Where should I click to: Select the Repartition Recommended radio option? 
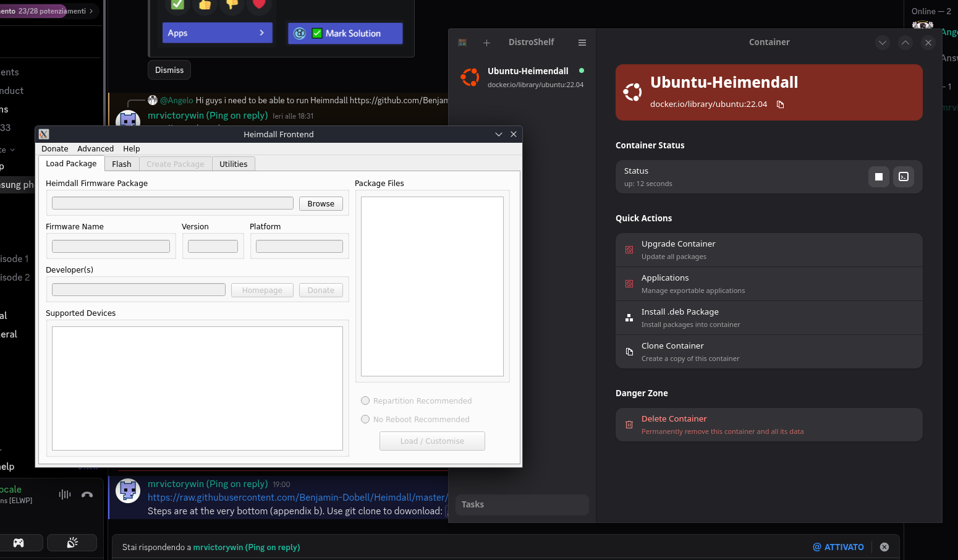click(365, 401)
